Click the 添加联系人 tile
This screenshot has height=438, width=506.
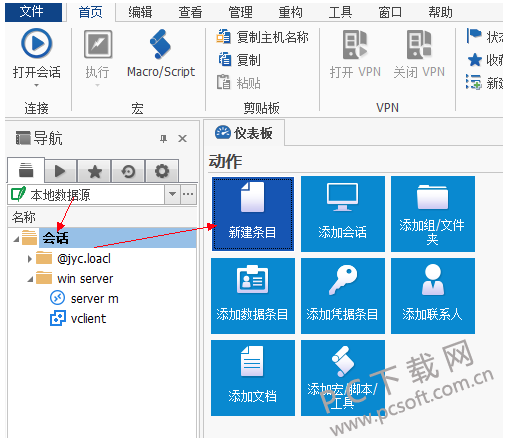pyautogui.click(x=433, y=296)
